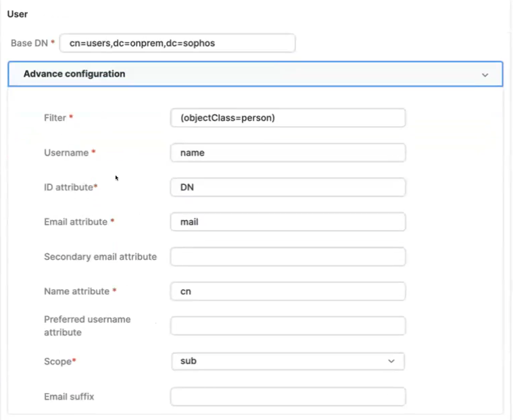Click the Scope label text

coord(58,362)
